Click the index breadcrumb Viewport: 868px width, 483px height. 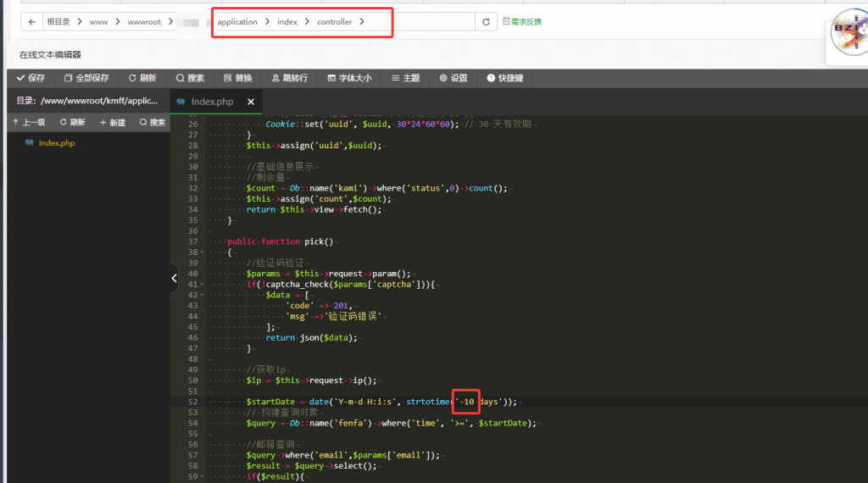(x=287, y=21)
